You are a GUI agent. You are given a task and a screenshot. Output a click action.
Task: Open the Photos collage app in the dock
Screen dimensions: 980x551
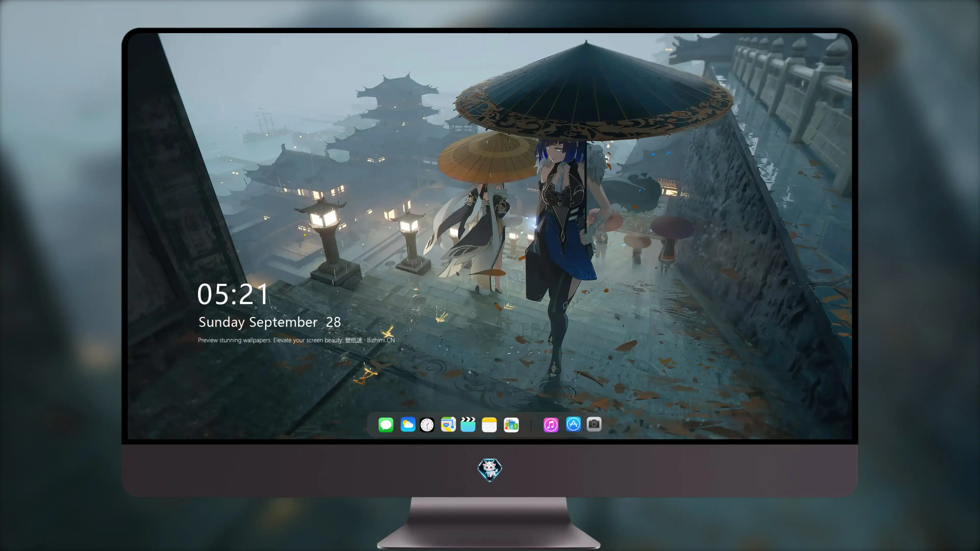(x=511, y=425)
